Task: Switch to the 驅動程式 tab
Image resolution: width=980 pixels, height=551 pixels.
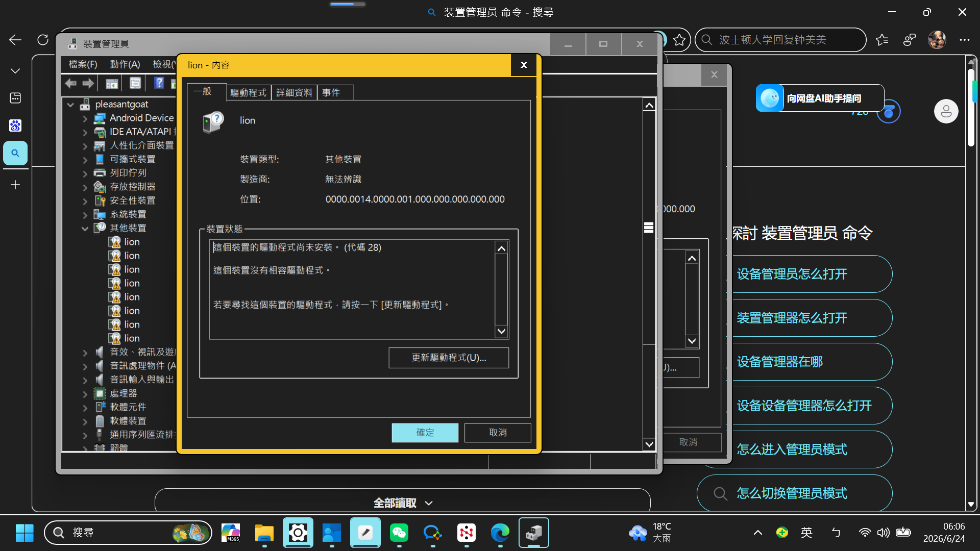Action: point(248,92)
